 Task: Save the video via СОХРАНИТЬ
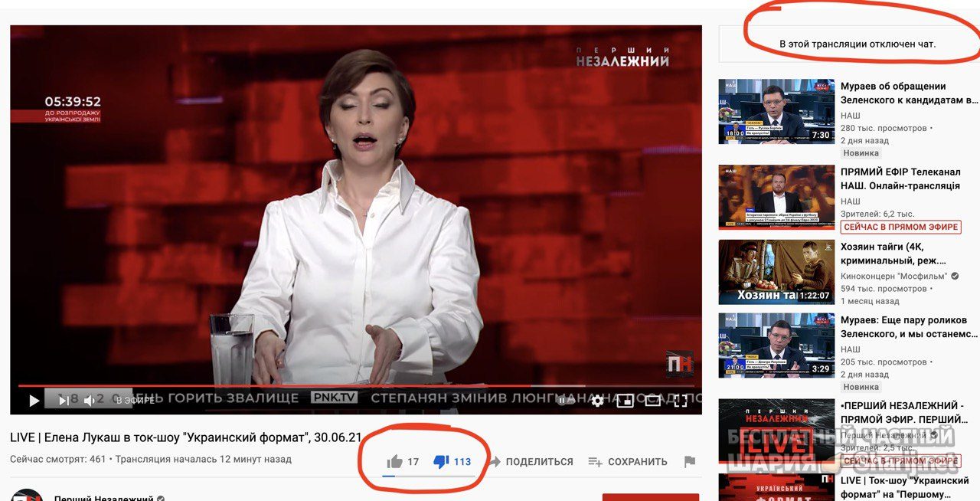click(x=628, y=462)
